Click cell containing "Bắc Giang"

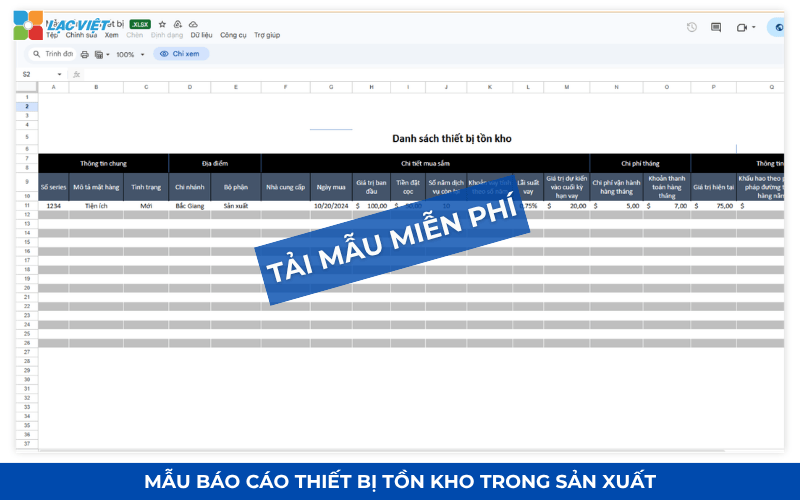189,206
